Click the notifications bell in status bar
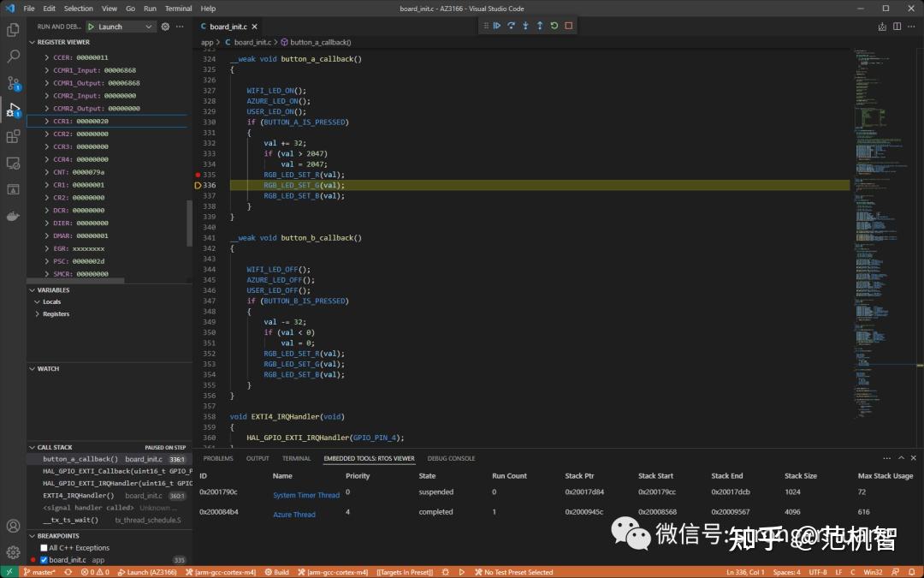The width and height of the screenshot is (924, 578). (912, 572)
